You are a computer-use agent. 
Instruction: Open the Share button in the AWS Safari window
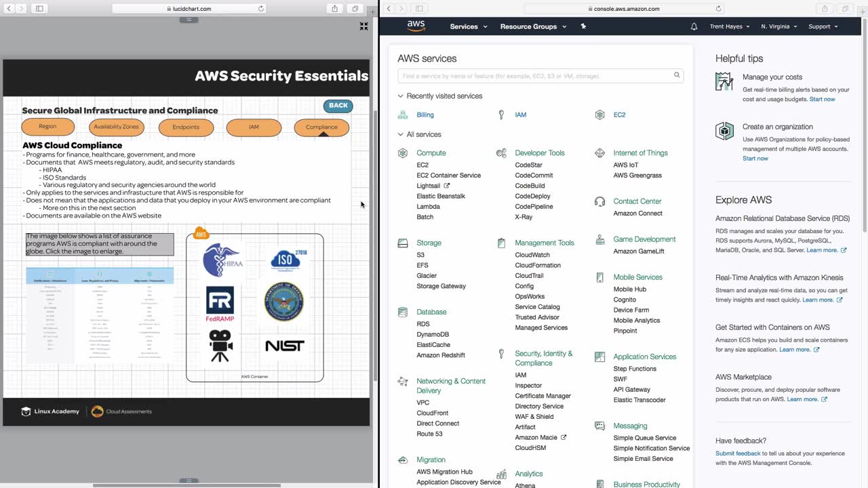pyautogui.click(x=825, y=9)
